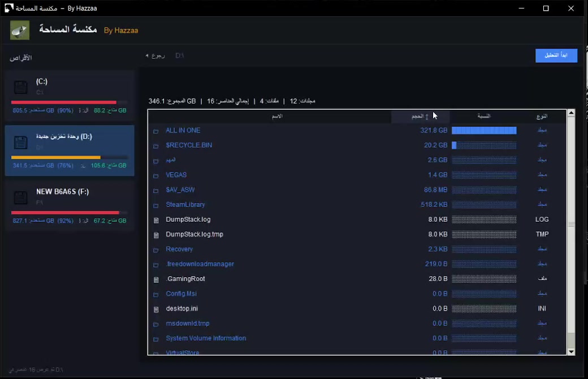
Task: Click the ALL IN ONE folder icon
Action: (x=156, y=131)
